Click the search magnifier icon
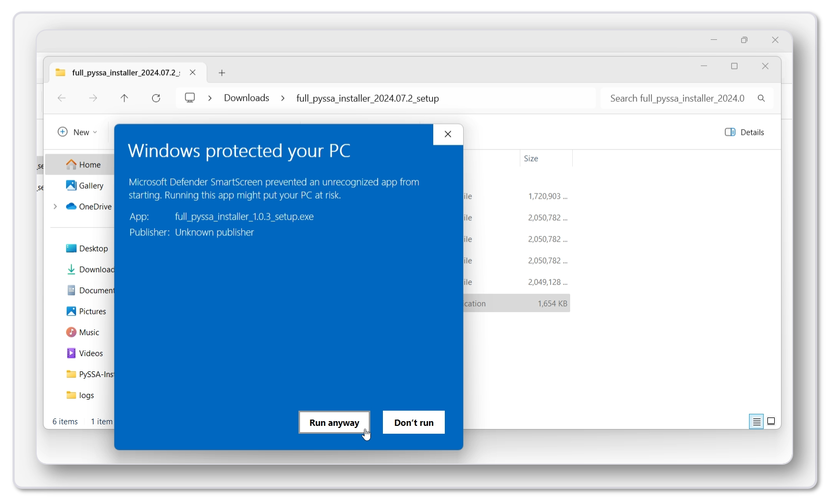 point(761,98)
